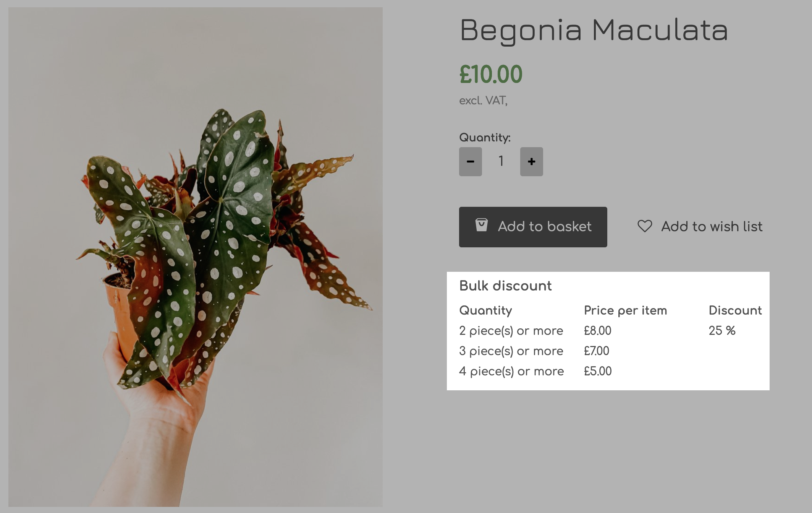Screen dimensions: 812x513
Task: Click the heart icon next to Add to wish list
Action: tap(645, 226)
